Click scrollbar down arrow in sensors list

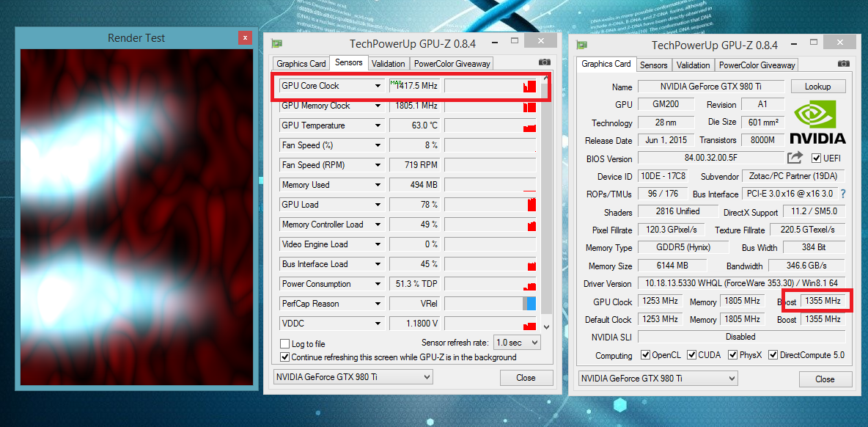click(547, 326)
